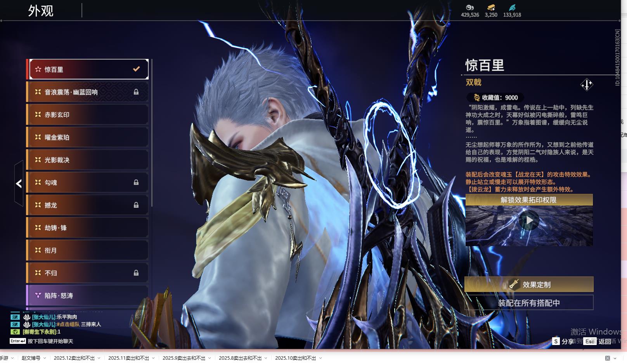The image size is (627, 364).
Task: Open the dropdown arrow beside 赵文博号
Action: click(45, 358)
